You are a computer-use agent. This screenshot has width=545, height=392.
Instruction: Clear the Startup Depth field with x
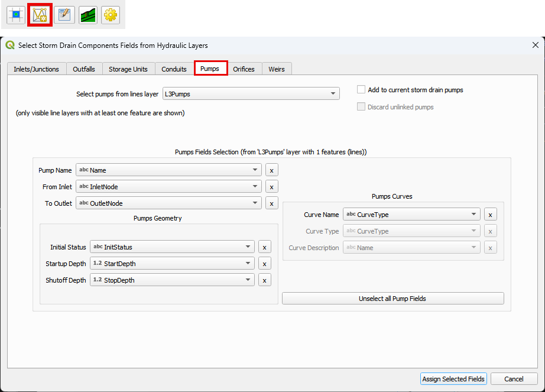point(265,264)
